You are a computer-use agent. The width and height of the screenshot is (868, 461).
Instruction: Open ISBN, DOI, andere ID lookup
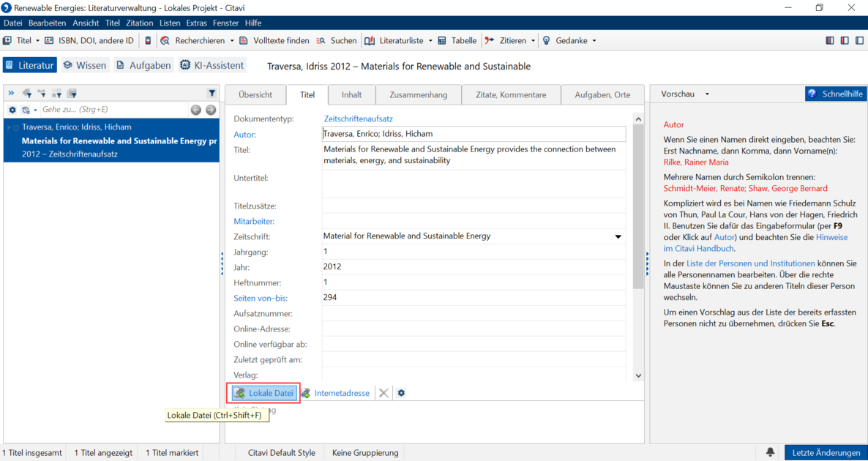(89, 40)
